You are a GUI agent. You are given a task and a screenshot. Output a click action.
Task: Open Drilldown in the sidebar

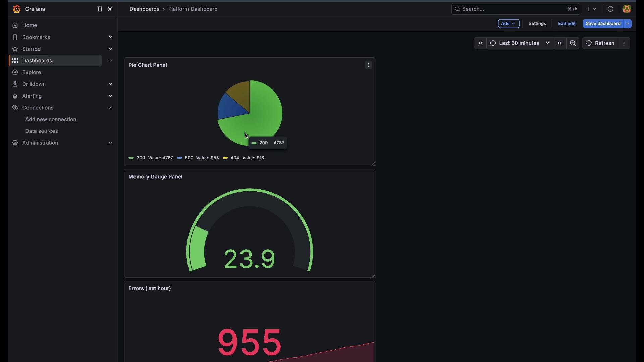point(34,84)
